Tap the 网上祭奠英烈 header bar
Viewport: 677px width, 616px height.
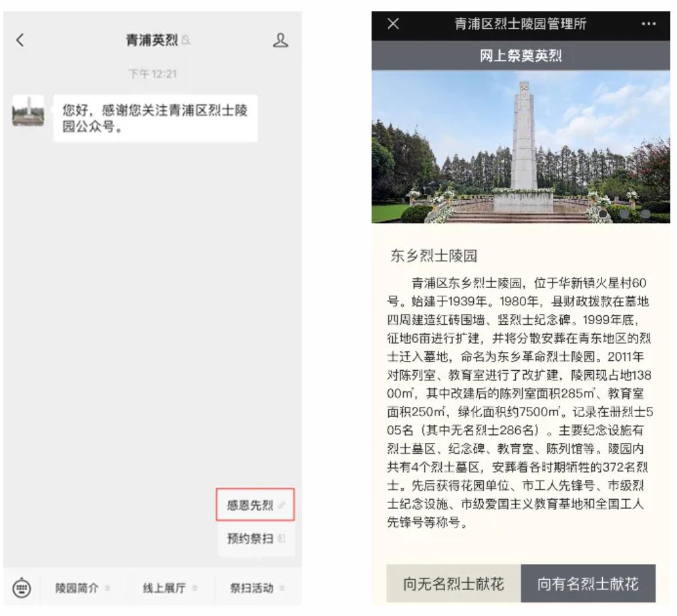click(x=521, y=55)
